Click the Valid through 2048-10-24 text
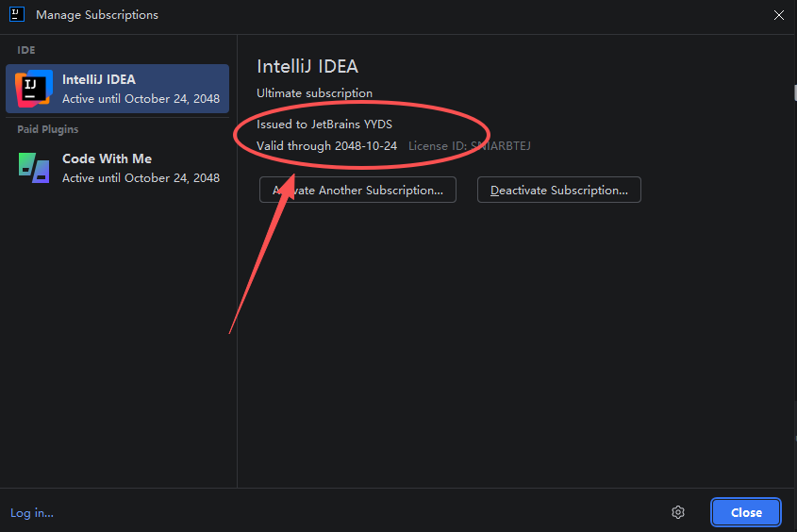 click(x=326, y=146)
